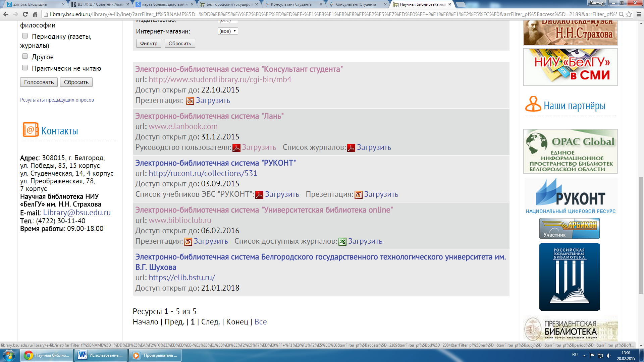
Task: Open PDF icon for Лань journal list
Action: 351,148
